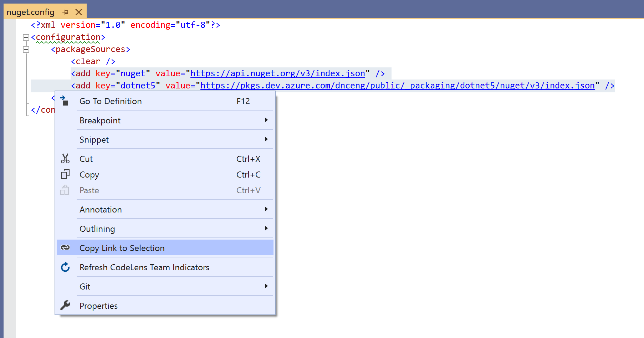Image resolution: width=644 pixels, height=338 pixels.
Task: Click the Go To Definition arrow icon
Action: coord(65,101)
